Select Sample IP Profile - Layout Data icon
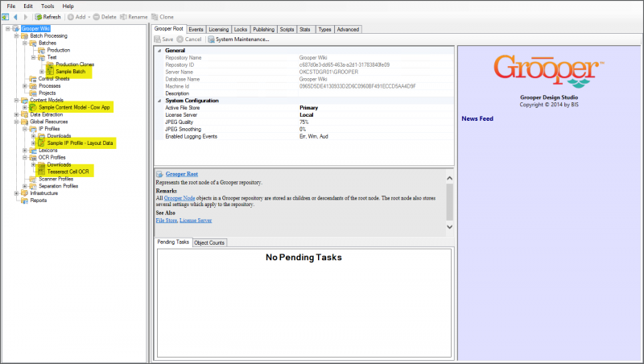 [42, 143]
